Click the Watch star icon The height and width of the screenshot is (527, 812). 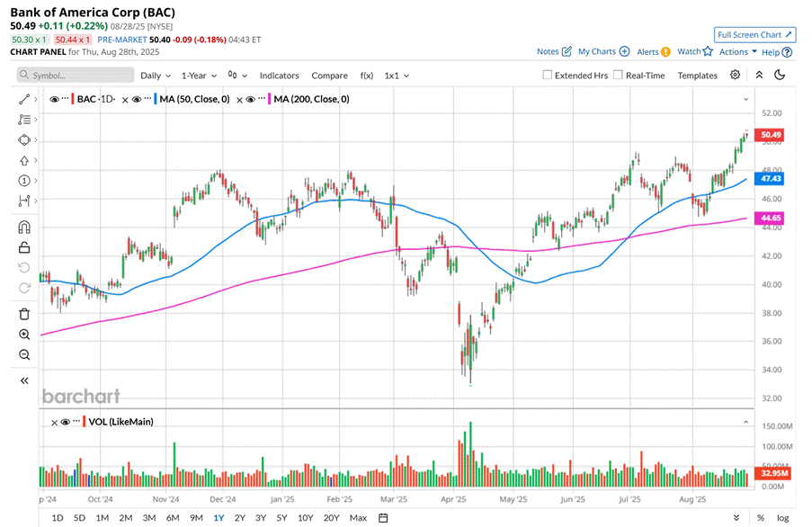(708, 51)
